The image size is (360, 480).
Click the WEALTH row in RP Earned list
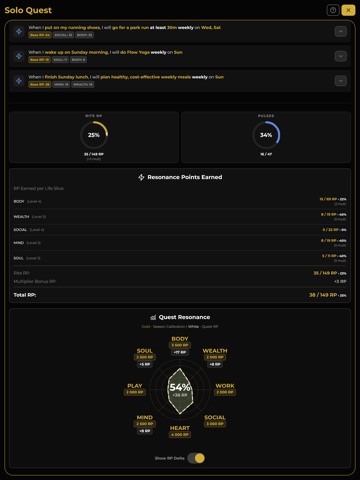point(180,217)
